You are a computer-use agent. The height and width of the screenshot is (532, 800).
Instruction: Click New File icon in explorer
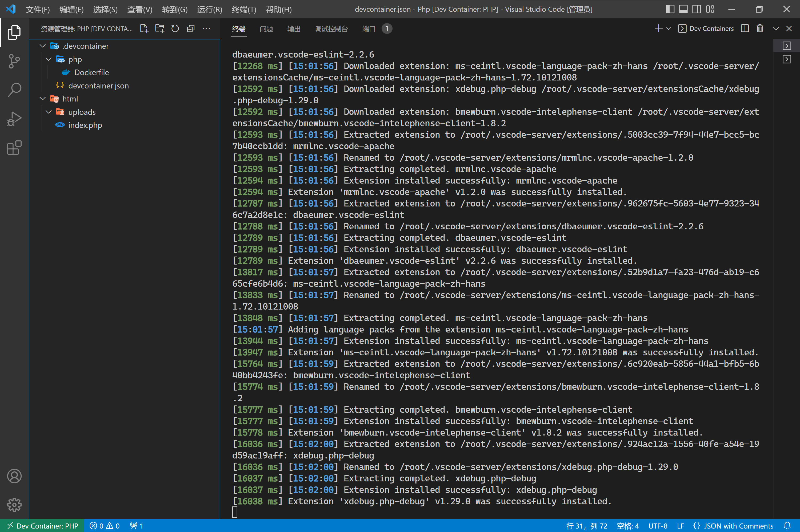tap(144, 29)
